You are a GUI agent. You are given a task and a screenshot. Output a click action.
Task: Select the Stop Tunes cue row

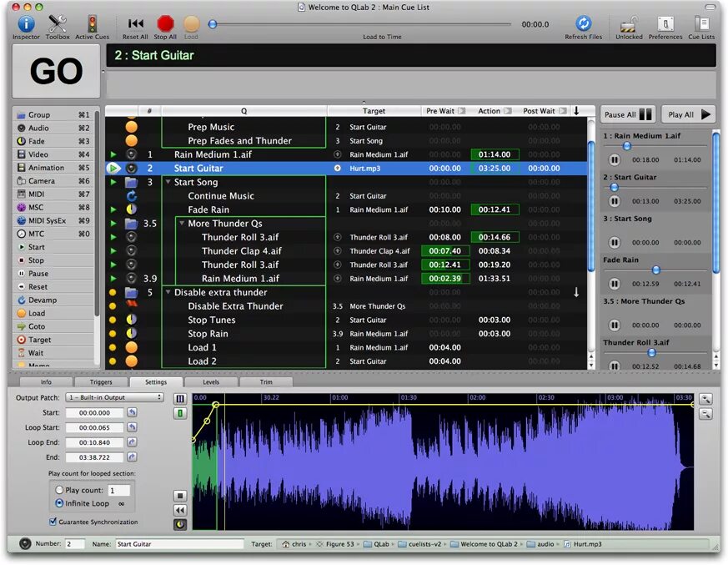(x=346, y=320)
